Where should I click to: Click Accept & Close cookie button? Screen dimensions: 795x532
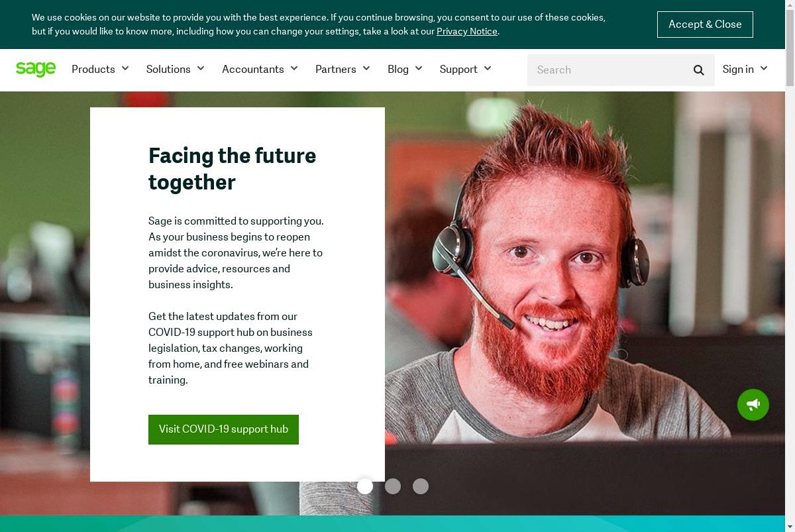tap(705, 25)
